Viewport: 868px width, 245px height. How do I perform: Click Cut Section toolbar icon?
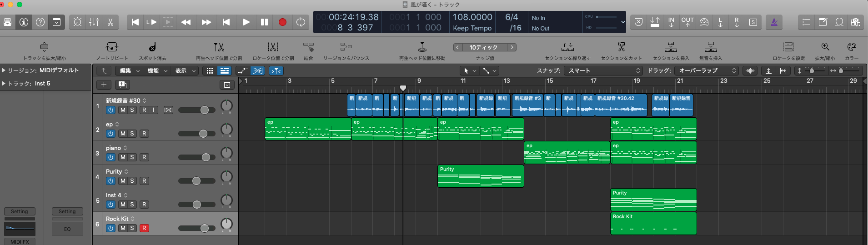(622, 47)
